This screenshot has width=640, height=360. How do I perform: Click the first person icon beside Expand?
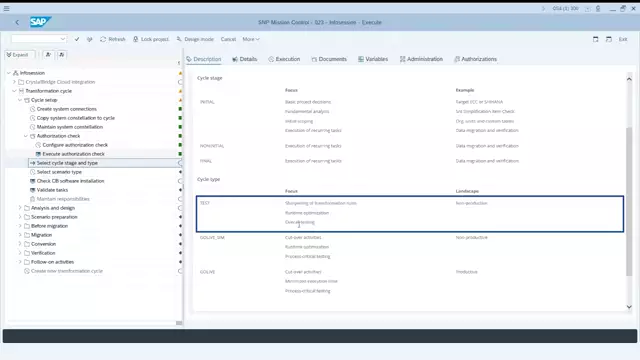coord(48,55)
